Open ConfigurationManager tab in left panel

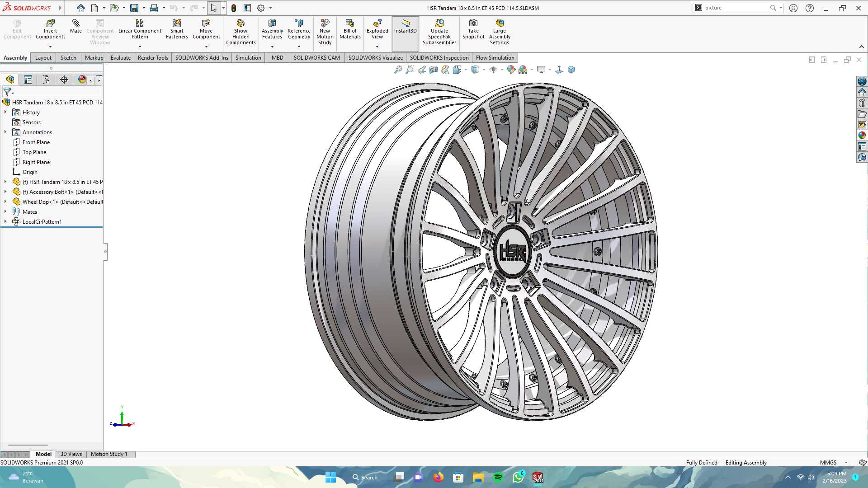pos(46,80)
